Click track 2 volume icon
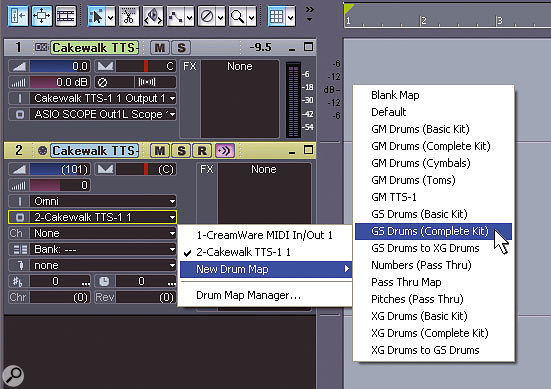This screenshot has width=551, height=389. click(19, 169)
